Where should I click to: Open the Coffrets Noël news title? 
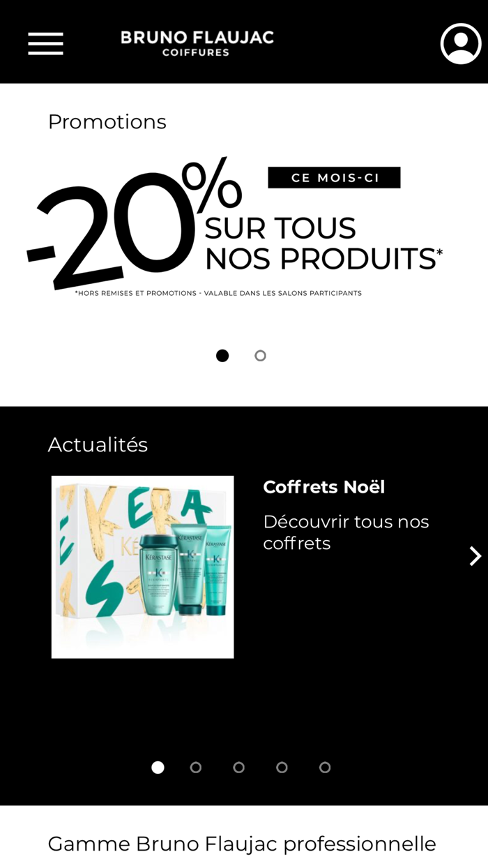click(x=324, y=487)
